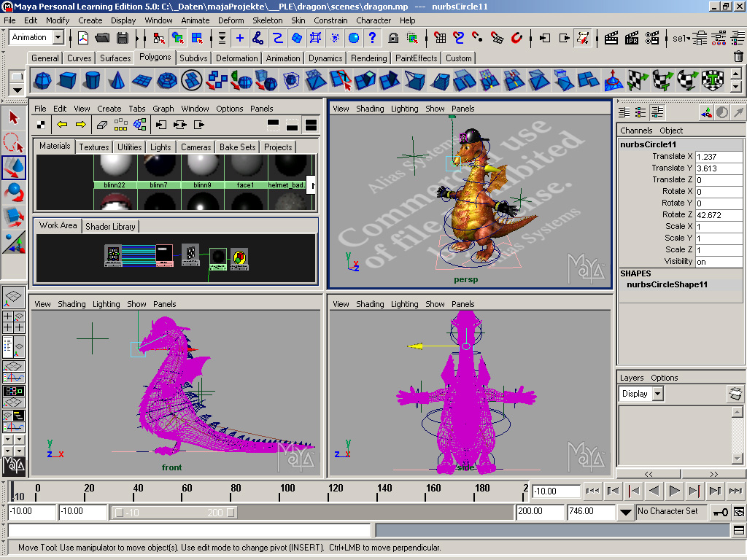Toggle the auto keyframe key button
Screen dimensions: 747x560
[x=720, y=512]
